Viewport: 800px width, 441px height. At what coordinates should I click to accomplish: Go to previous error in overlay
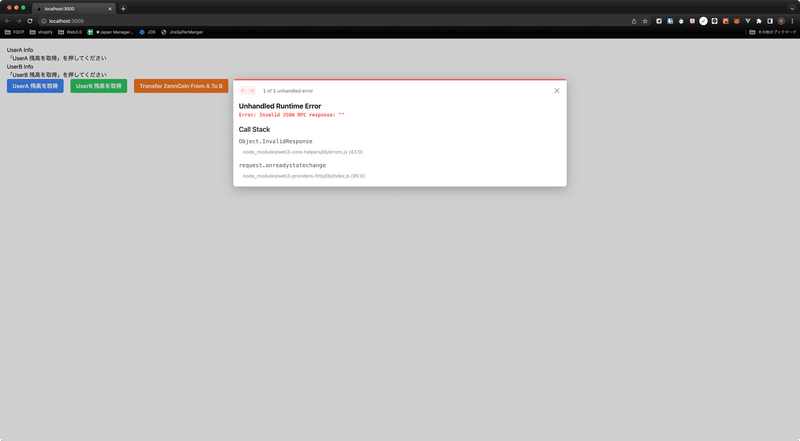[243, 91]
